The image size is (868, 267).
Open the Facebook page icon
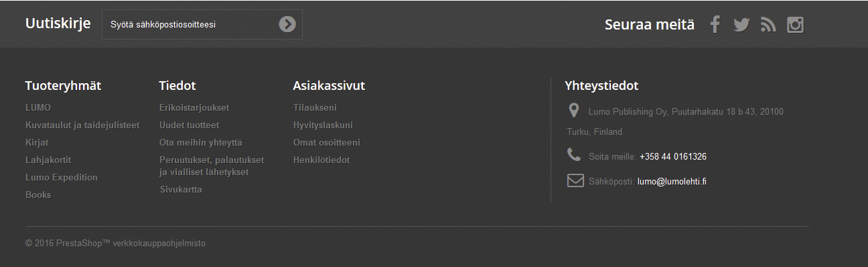pos(715,25)
